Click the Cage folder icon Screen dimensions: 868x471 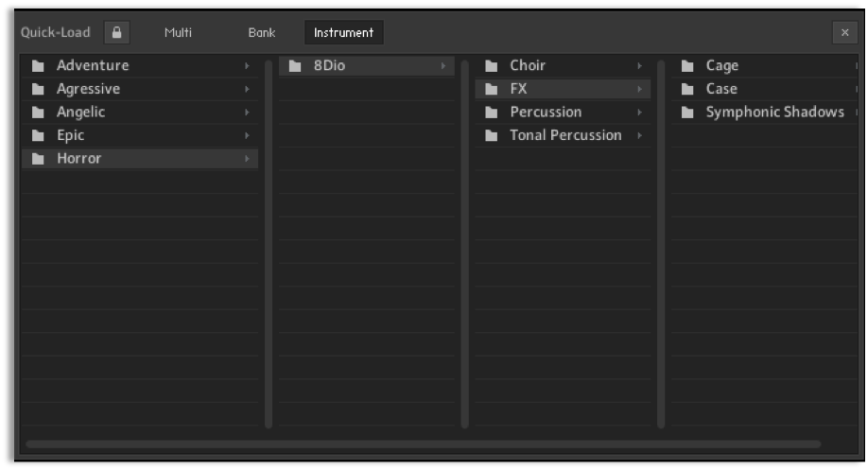click(687, 66)
